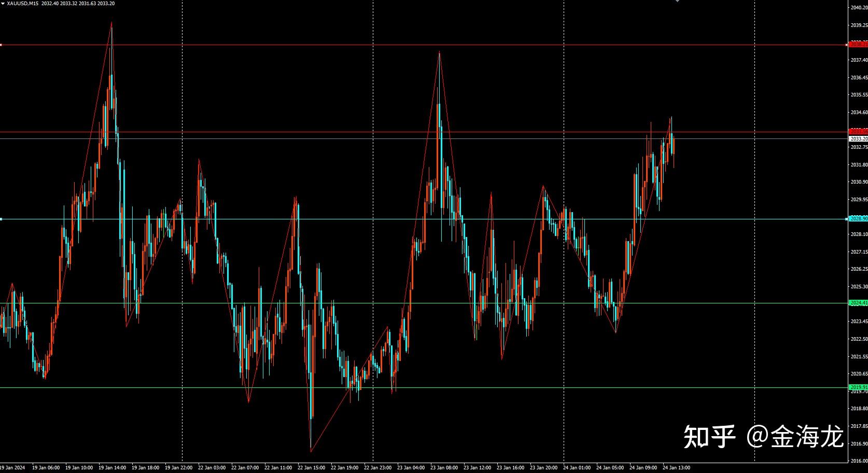Click the 23 Jan 04:00 time label
The height and width of the screenshot is (473, 868).
coord(411,468)
